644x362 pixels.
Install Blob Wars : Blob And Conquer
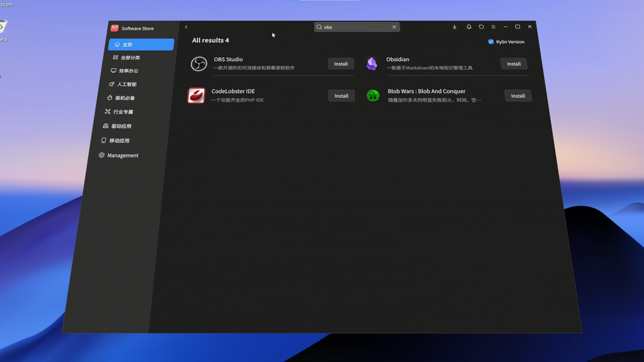click(518, 96)
